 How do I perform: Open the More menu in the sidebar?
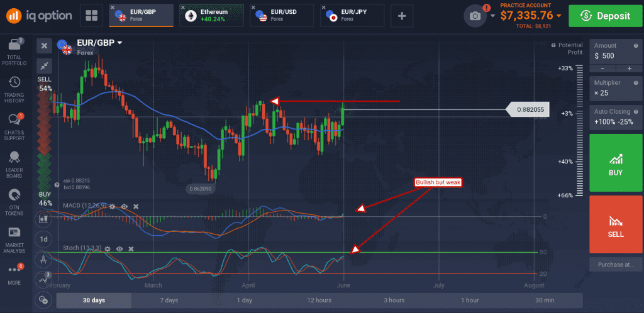point(14,274)
